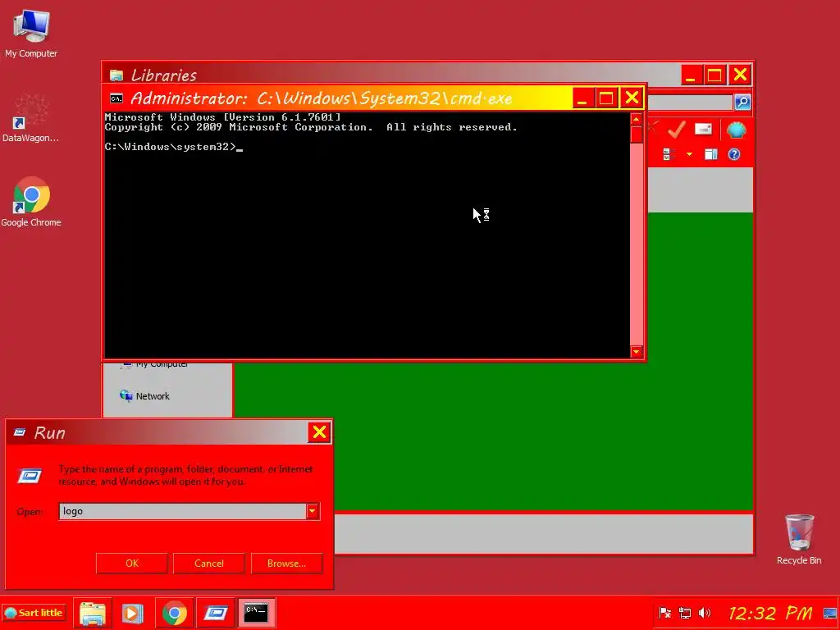Click the show desktop icon beside clock

[x=830, y=613]
